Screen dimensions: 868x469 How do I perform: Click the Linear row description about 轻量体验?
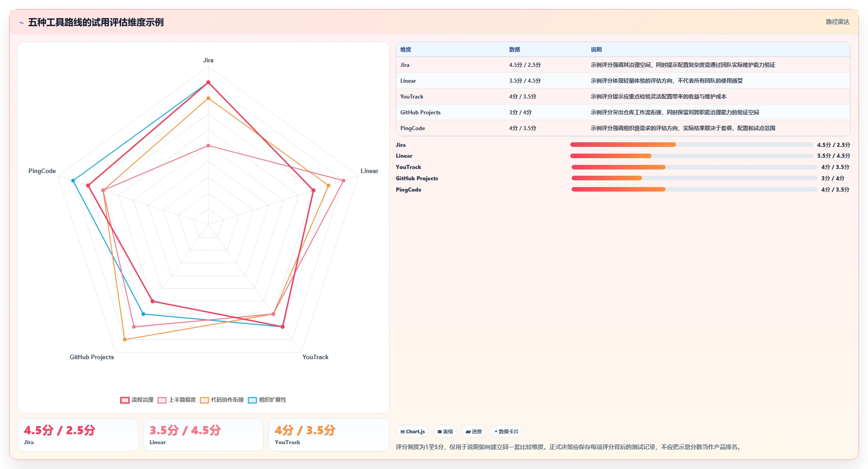pyautogui.click(x=667, y=81)
